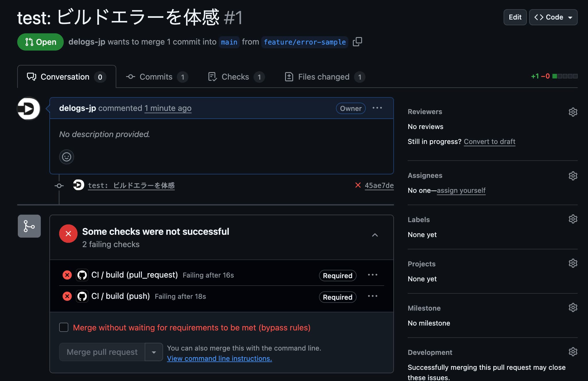Open commit 45ae7de link
Image resolution: width=588 pixels, height=381 pixels.
tap(379, 185)
